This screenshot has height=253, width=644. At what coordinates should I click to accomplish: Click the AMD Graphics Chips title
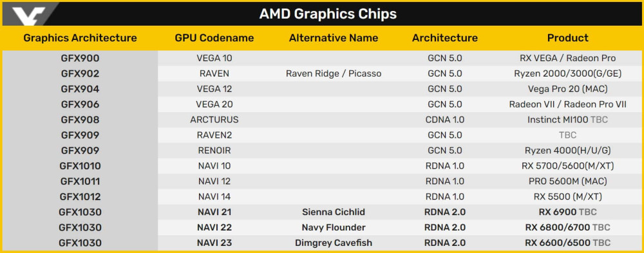point(328,14)
